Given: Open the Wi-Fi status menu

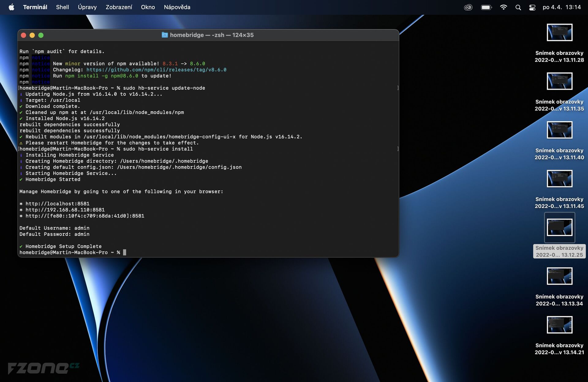Looking at the screenshot, I should point(503,7).
